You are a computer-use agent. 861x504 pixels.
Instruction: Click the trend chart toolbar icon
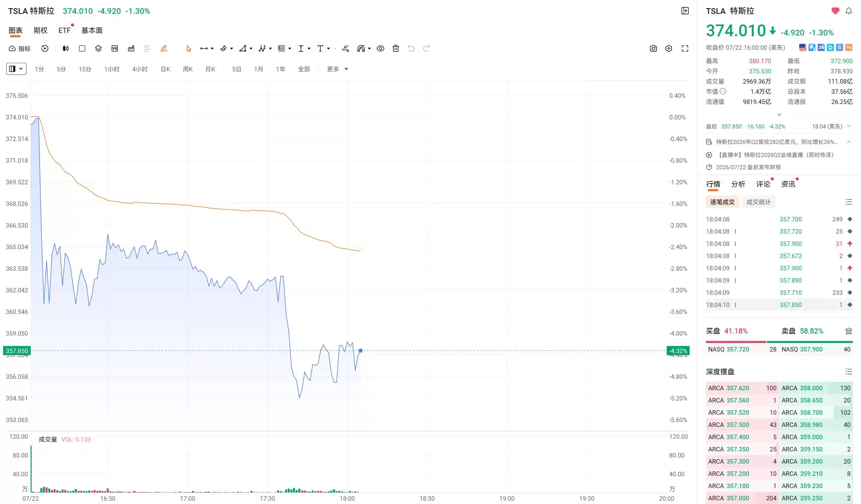coord(131,49)
